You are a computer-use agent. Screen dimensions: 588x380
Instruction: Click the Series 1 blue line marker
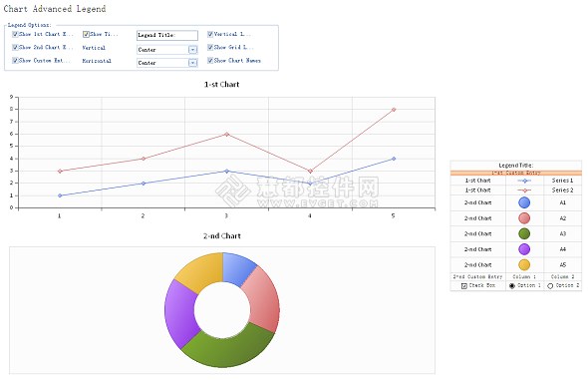point(524,181)
